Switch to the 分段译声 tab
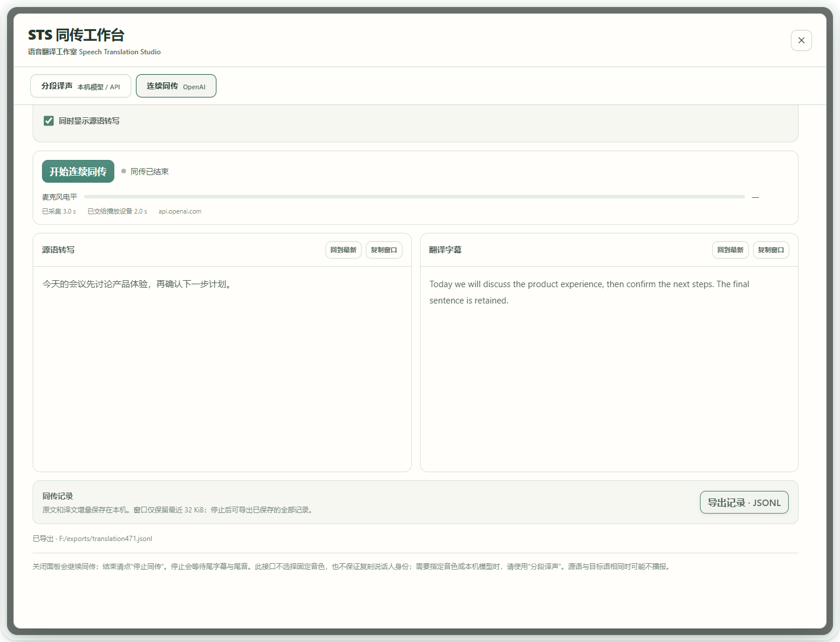This screenshot has width=840, height=642. coord(80,86)
